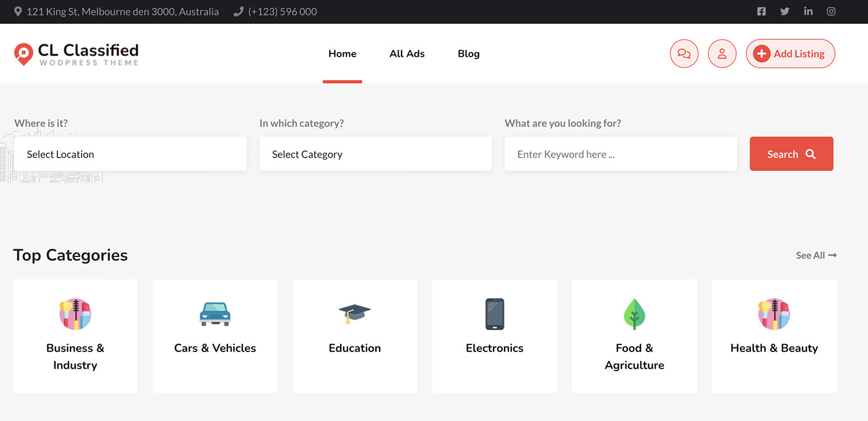Select the Food & Agriculture leaf icon
868x421 pixels.
pyautogui.click(x=634, y=314)
